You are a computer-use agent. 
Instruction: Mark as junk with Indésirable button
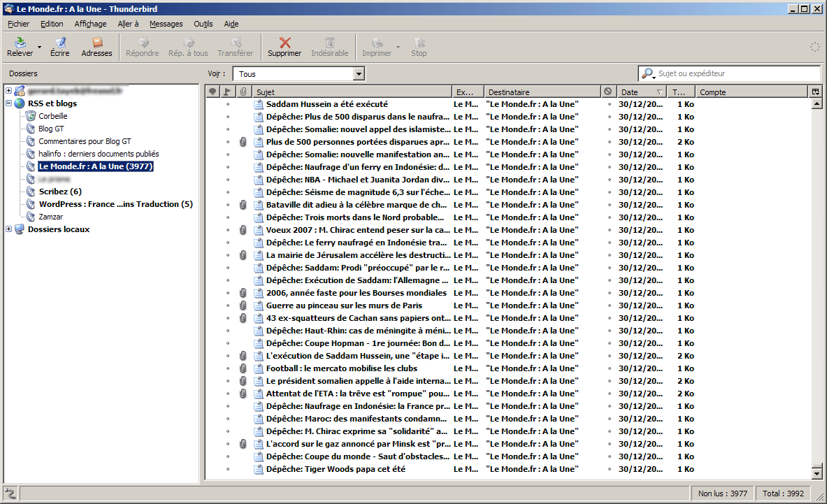[x=330, y=47]
